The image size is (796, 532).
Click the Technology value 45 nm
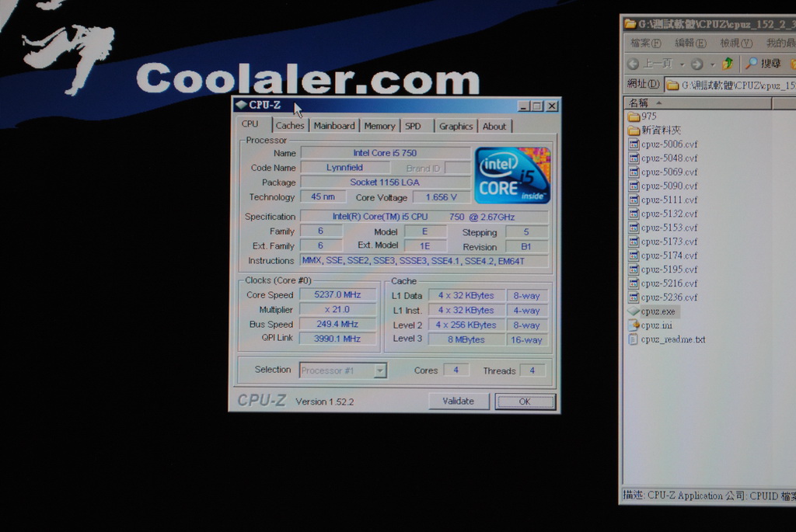point(323,196)
